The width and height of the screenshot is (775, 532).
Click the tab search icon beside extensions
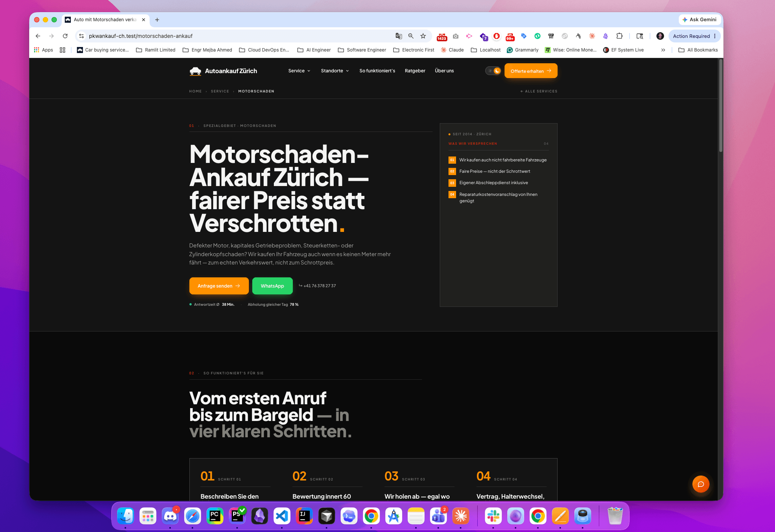coord(640,36)
